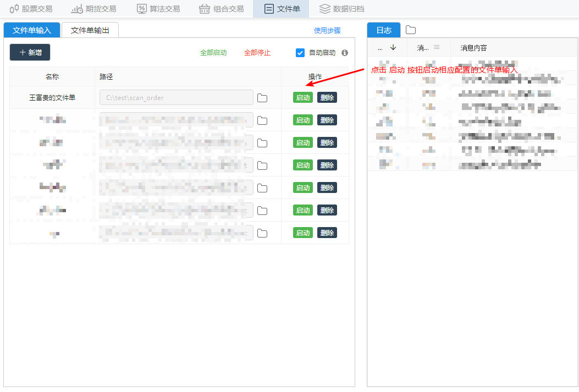Click the 新增 button
Image resolution: width=579 pixels, height=392 pixels.
coord(30,52)
